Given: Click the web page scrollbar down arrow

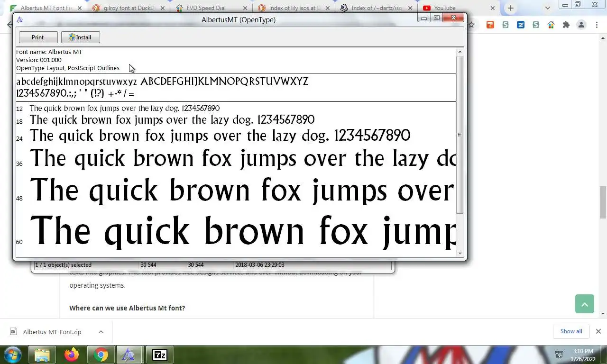Looking at the screenshot, I should tap(603, 314).
